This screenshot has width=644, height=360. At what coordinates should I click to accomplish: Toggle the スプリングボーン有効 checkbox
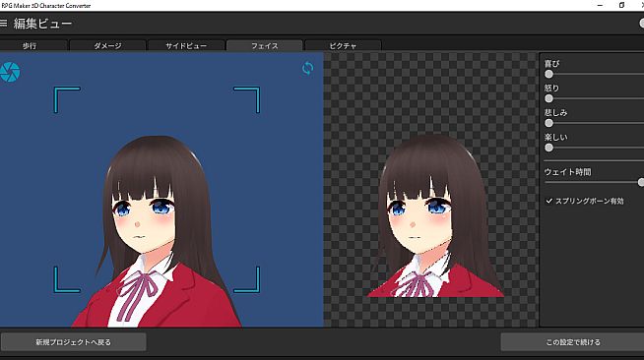[x=549, y=201]
